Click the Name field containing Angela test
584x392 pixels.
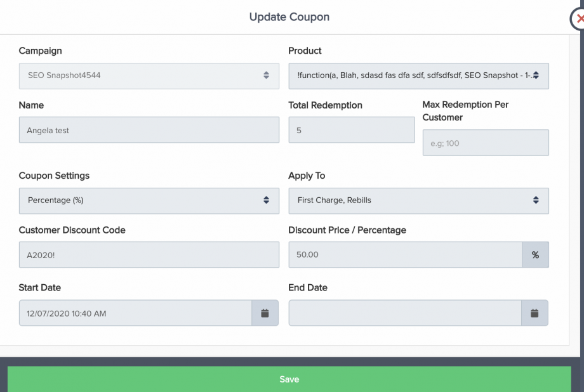coord(149,130)
